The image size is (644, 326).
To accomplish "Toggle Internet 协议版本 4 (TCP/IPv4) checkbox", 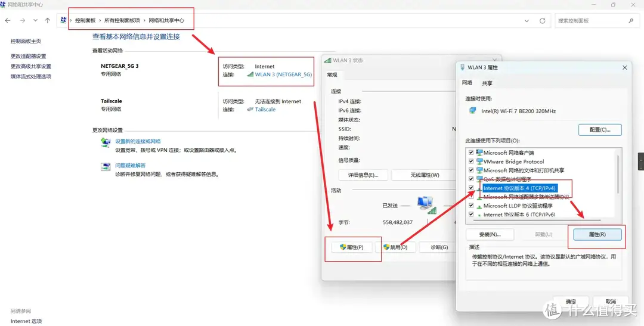I will [x=471, y=188].
